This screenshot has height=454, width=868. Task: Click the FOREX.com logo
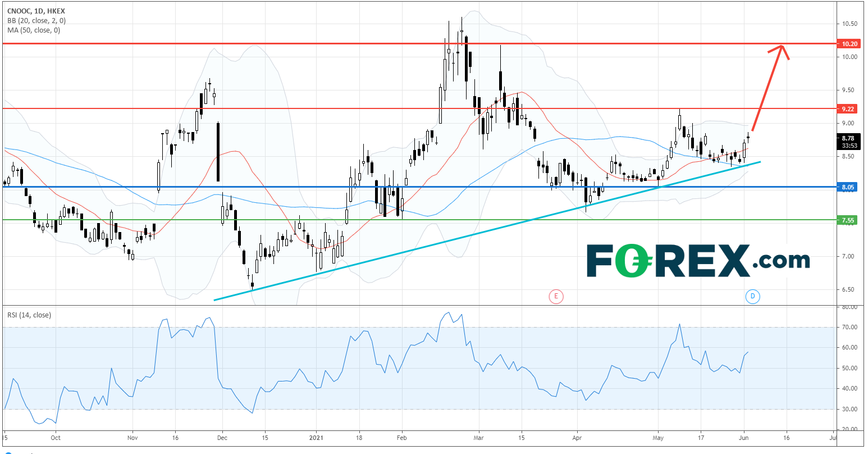click(x=697, y=261)
